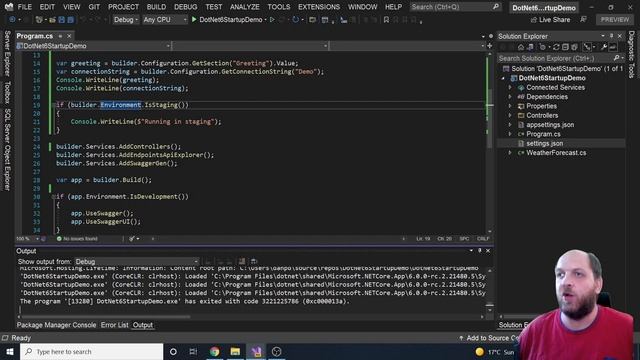Click the search box at top (Ctrl+Q)
This screenshot has height=360, width=640.
coord(455,7)
